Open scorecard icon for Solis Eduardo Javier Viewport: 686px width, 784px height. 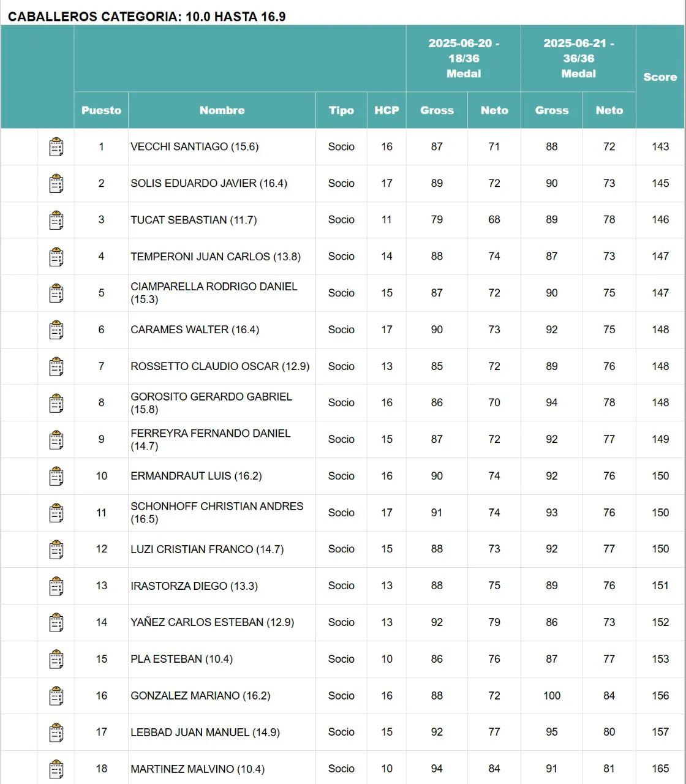[56, 184]
